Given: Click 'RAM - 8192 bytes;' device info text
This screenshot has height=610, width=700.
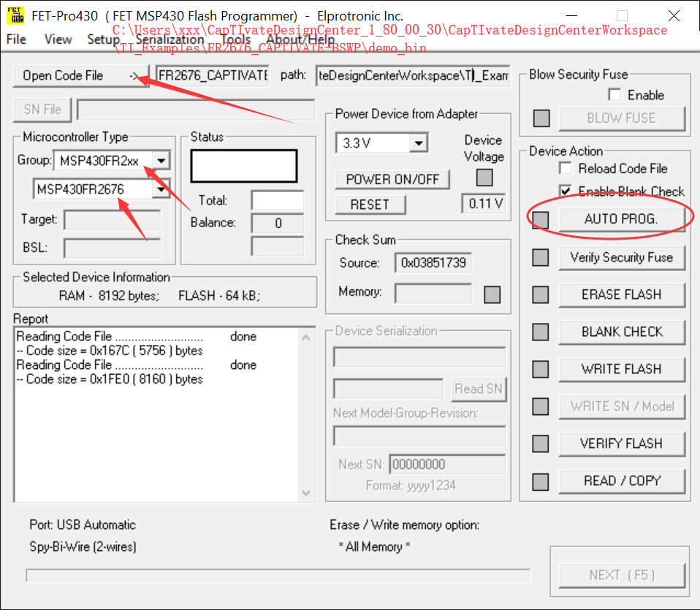Looking at the screenshot, I should (109, 296).
